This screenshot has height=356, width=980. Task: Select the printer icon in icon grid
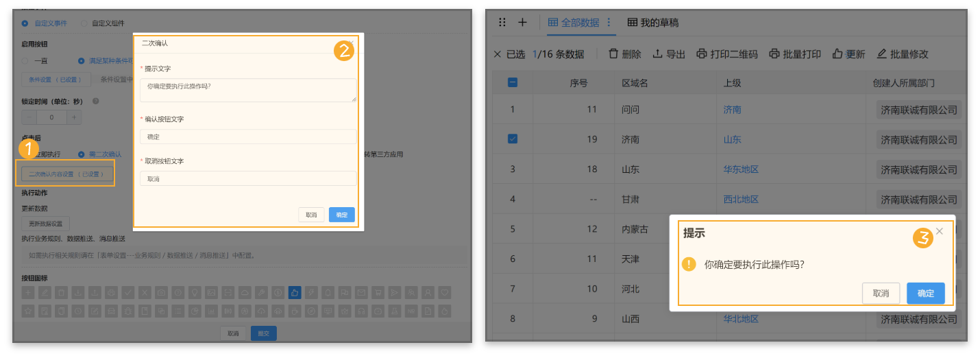(111, 293)
